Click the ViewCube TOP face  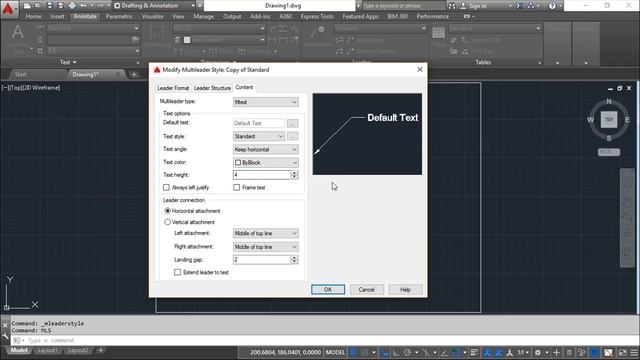tap(609, 120)
